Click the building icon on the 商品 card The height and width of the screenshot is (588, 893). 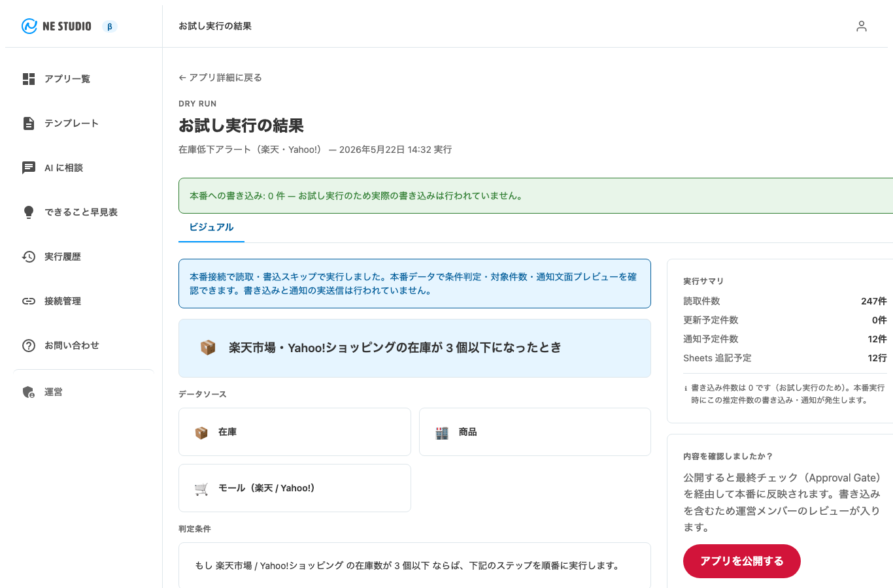[x=442, y=433]
